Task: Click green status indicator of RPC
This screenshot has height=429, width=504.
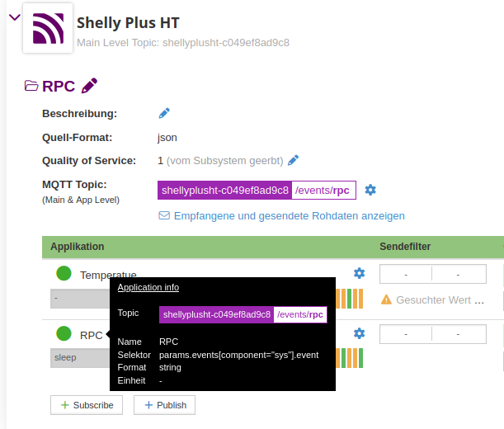Action: pos(64,334)
